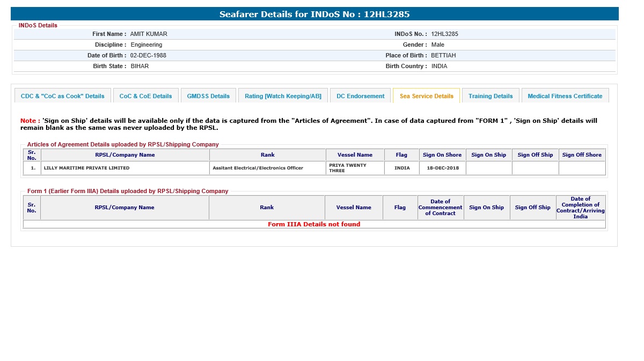Click Articles of Agreement Details section heading
Screen dimensions: 644x361
pos(123,144)
